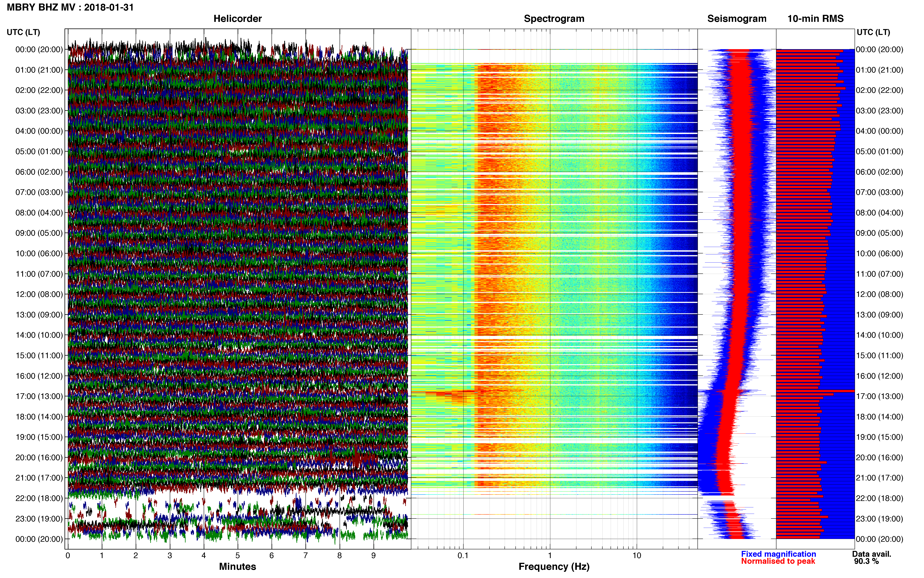Viewport: 924px width, 578px height.
Task: Click the '10-min RMS' panel heading
Action: coord(816,19)
